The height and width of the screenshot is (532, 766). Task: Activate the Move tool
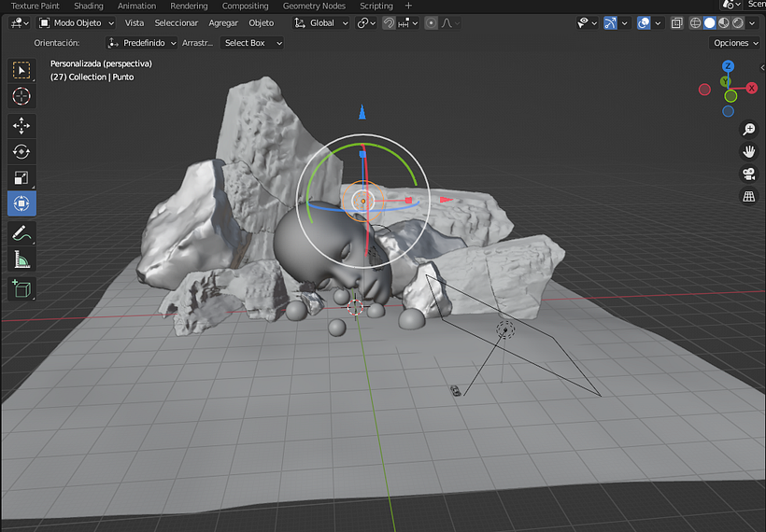coord(21,126)
